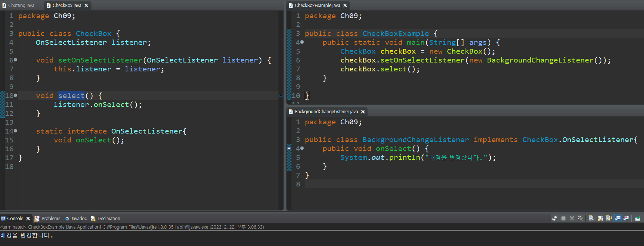Viewport: 644px width, 246px height.
Task: Activate the BackgroundChangeListener.java tab
Action: 326,112
